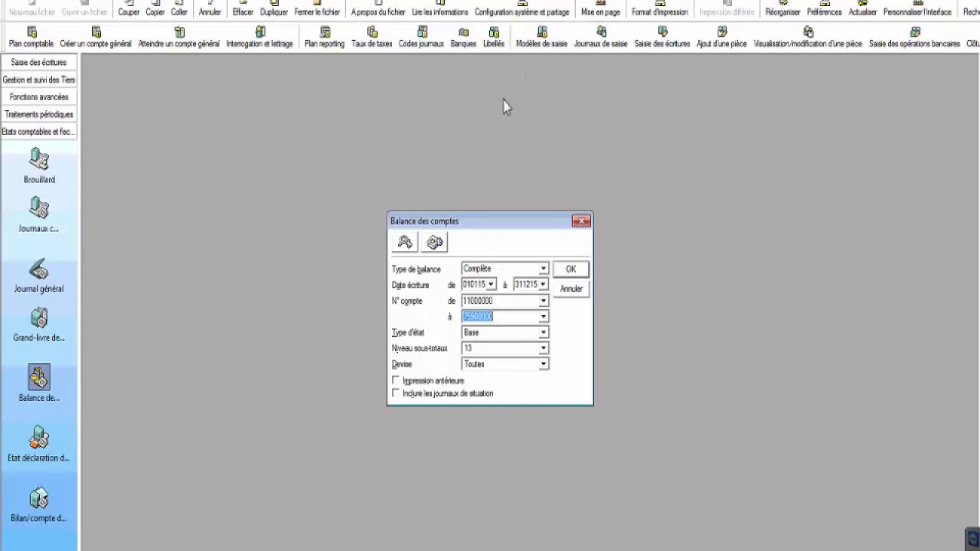This screenshot has width=980, height=551.
Task: Click the start date écriture field 010115
Action: pos(474,285)
